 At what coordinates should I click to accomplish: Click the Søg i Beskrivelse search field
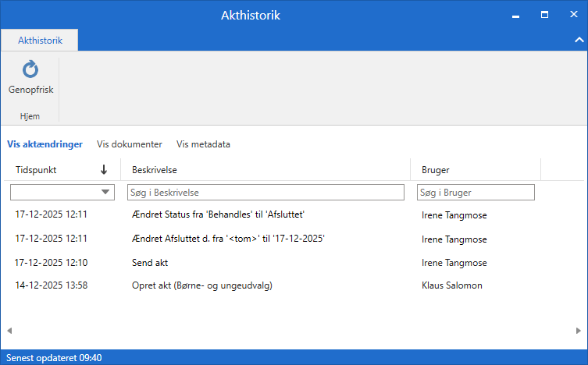(x=265, y=192)
